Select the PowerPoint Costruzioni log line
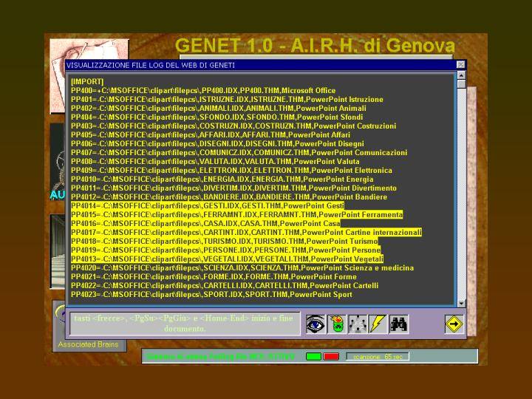532x399 pixels. tap(233, 126)
